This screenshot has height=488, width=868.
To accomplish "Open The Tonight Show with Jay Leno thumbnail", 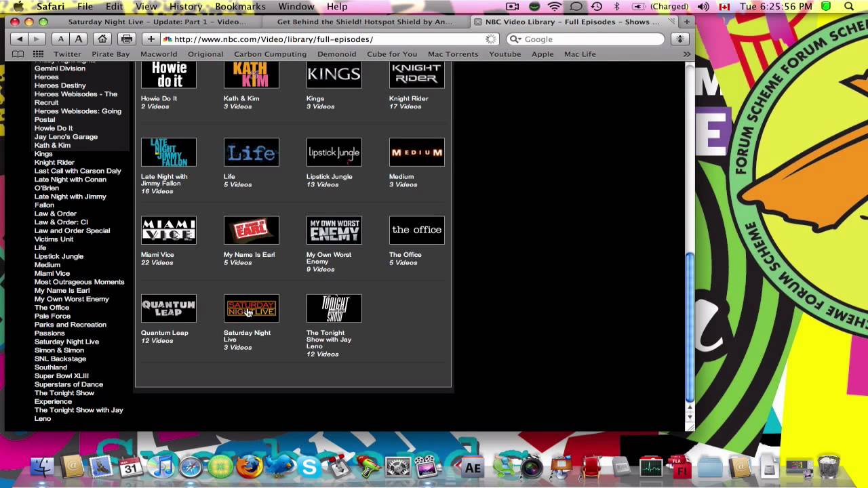I will 334,308.
